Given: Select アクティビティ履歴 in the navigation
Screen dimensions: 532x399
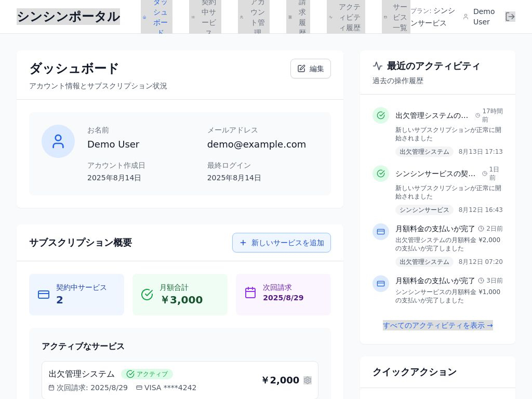Looking at the screenshot, I should click(x=346, y=17).
